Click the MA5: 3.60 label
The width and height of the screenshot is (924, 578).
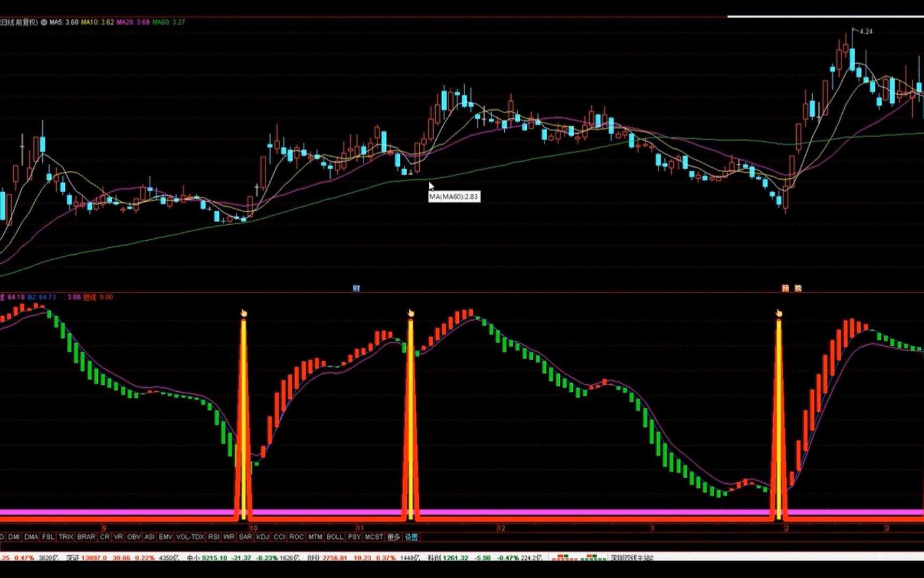[64, 22]
